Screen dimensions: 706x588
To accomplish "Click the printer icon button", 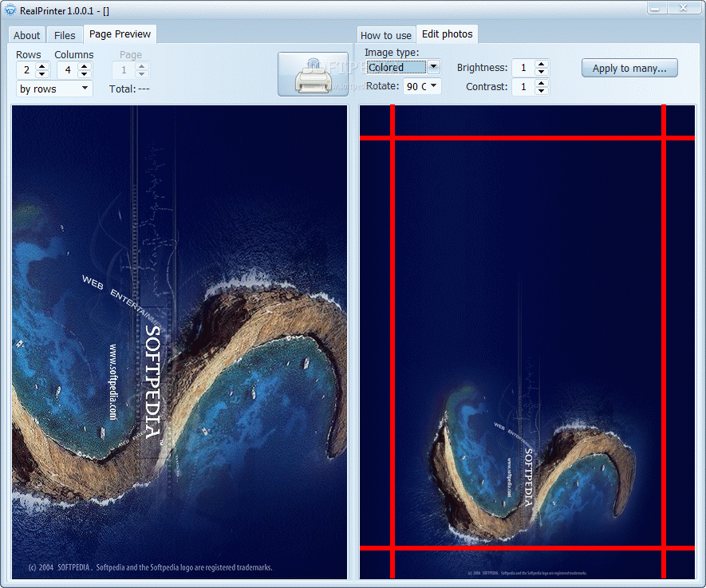I will pos(313,74).
